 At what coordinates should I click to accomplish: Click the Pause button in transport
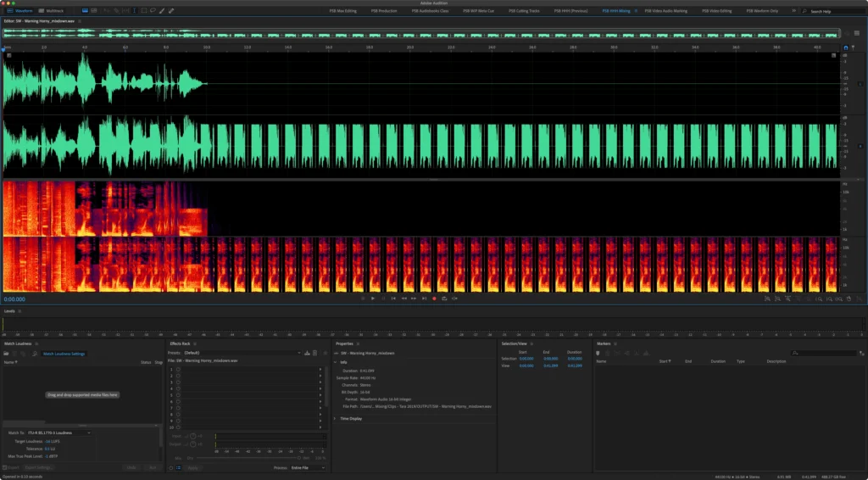(383, 299)
